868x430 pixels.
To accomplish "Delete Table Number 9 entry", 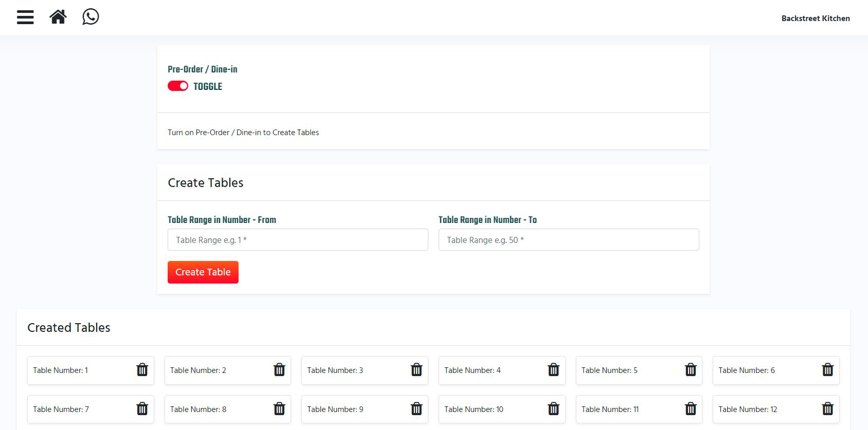I will (x=417, y=409).
